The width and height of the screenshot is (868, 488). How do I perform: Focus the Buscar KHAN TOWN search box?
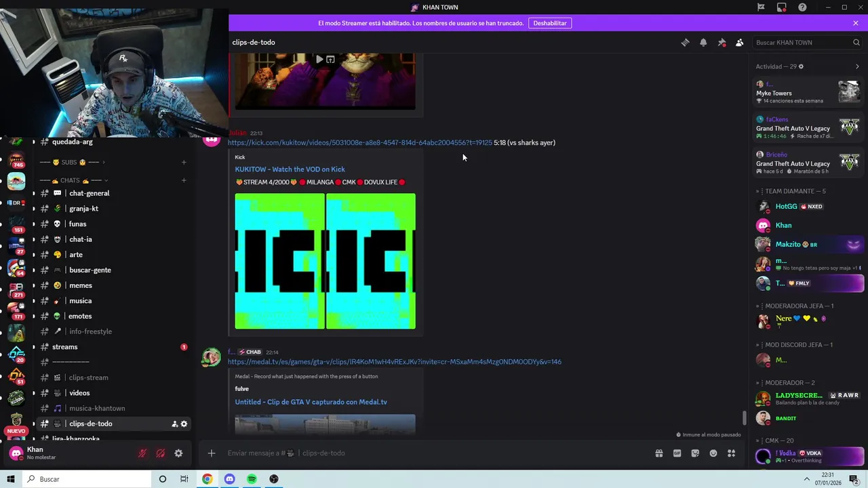click(807, 42)
